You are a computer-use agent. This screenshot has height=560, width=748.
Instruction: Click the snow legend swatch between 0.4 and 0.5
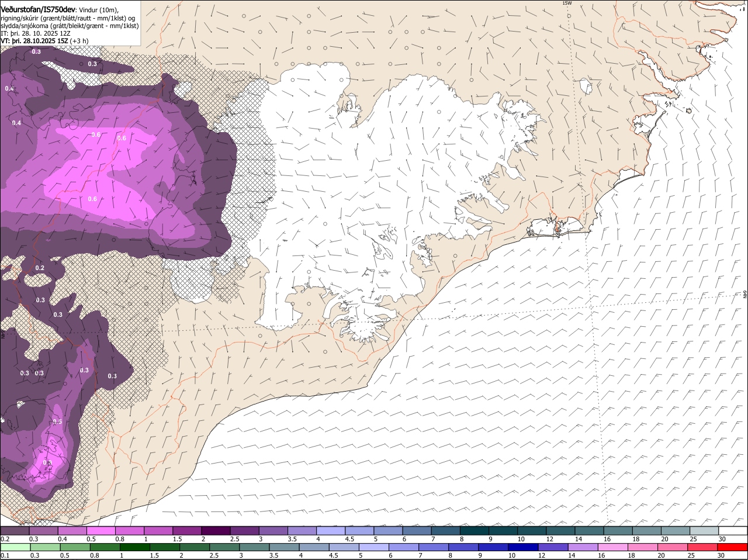[x=72, y=531]
